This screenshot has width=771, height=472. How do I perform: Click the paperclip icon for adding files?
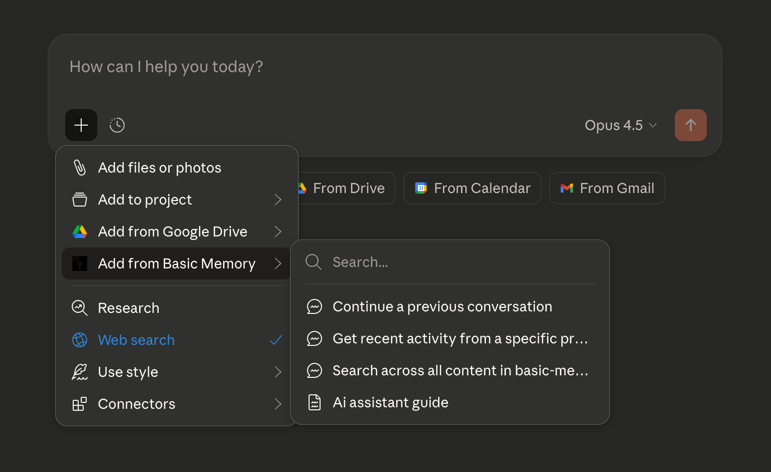point(80,168)
